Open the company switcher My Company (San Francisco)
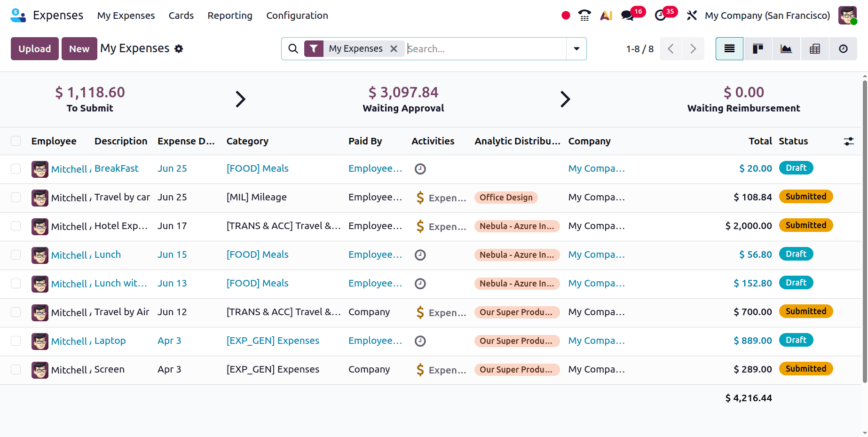The image size is (868, 437). click(x=767, y=16)
